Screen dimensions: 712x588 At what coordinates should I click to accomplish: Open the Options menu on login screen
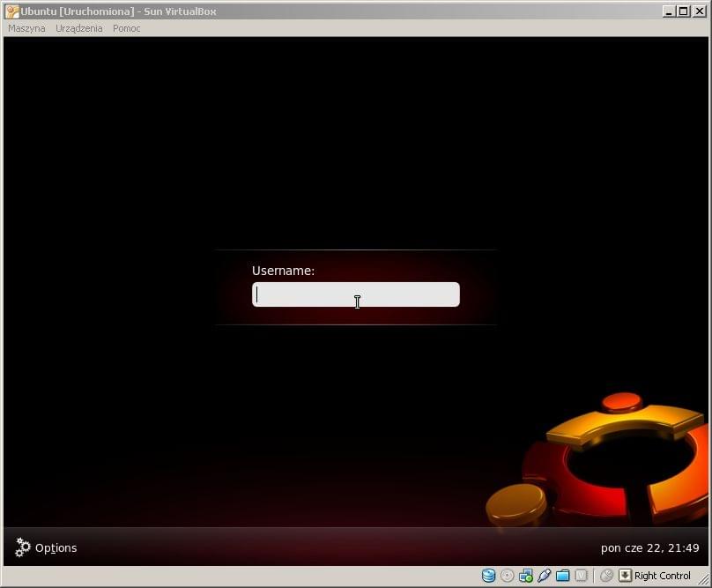click(x=56, y=548)
